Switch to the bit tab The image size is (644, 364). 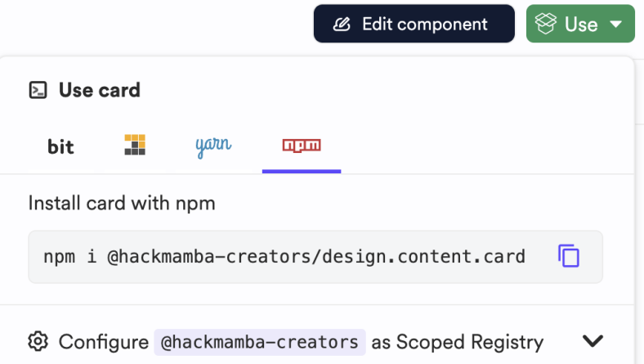pos(60,146)
